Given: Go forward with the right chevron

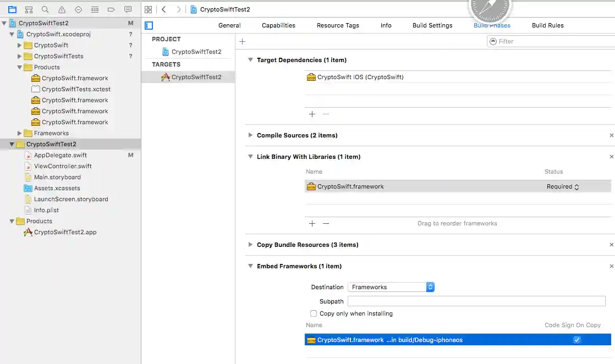Looking at the screenshot, I should tap(178, 9).
